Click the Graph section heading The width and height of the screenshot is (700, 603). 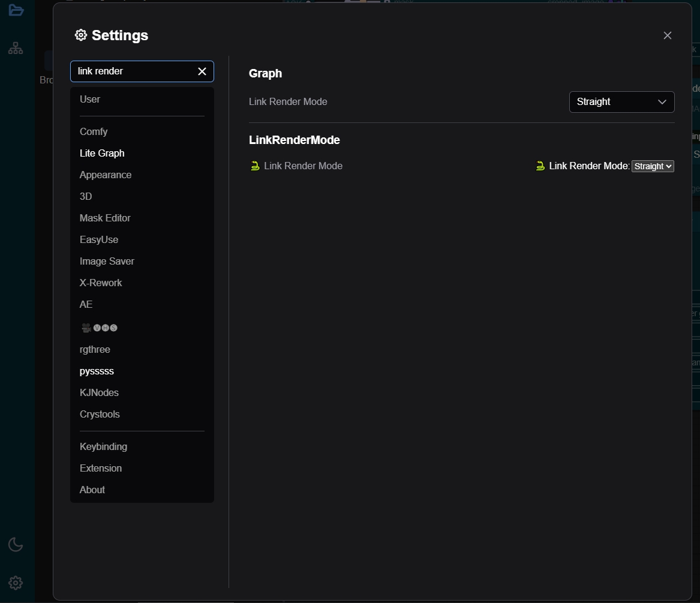(x=265, y=73)
